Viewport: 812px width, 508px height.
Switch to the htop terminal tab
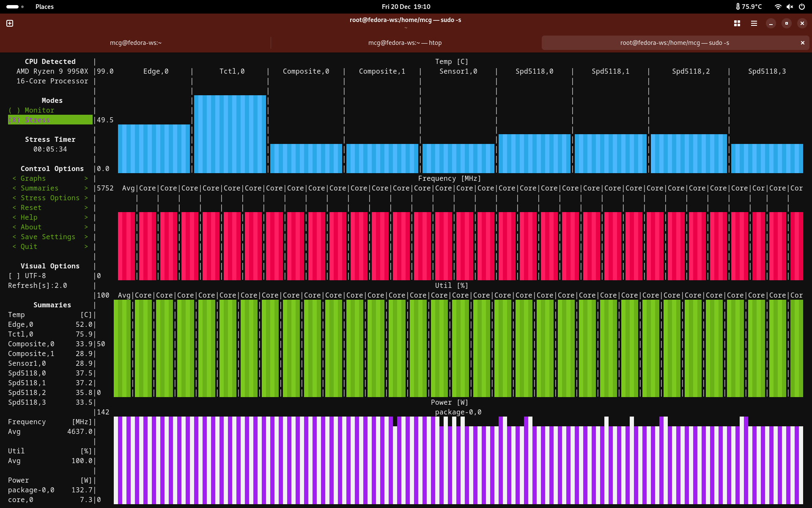point(405,43)
